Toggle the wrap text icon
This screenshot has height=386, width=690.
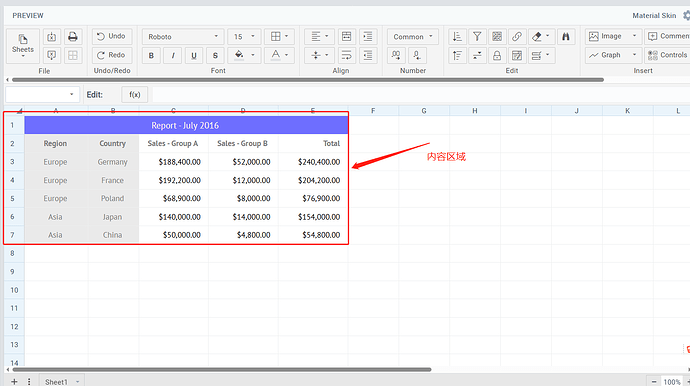(347, 55)
